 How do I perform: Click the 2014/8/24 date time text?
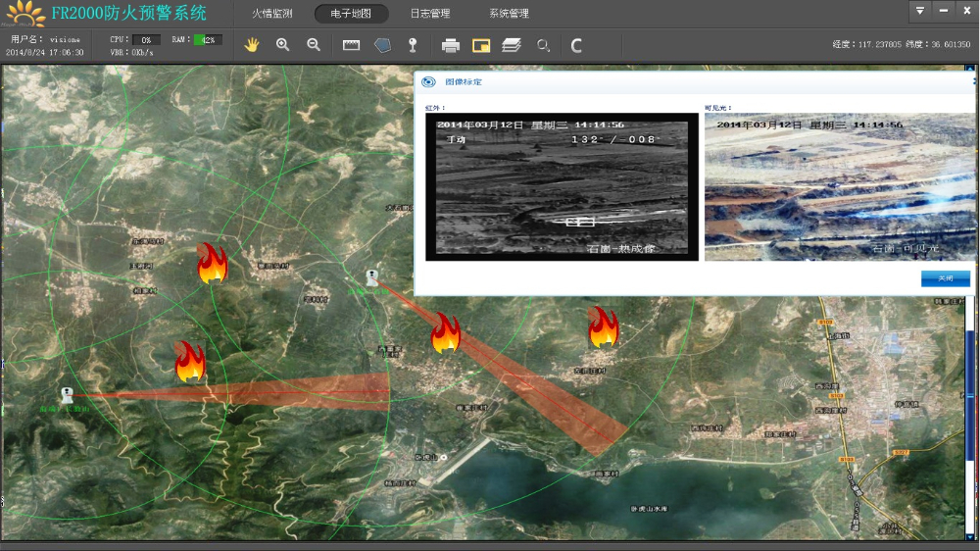click(44, 53)
